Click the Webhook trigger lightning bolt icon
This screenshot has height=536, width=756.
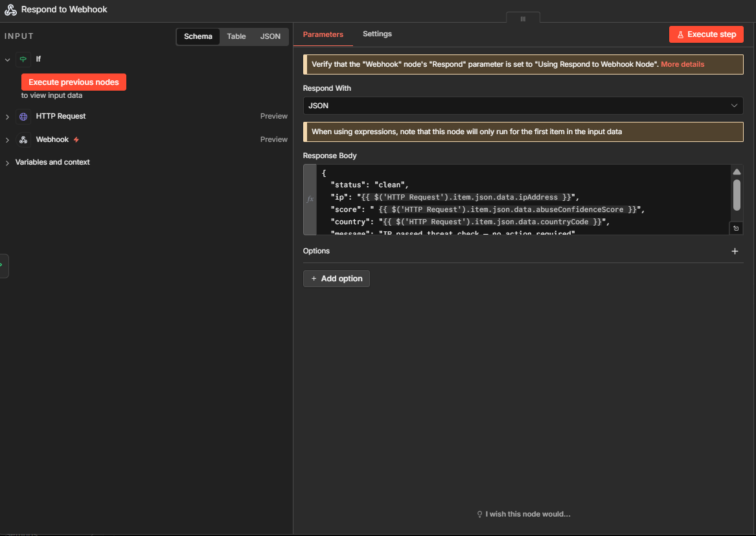coord(76,139)
